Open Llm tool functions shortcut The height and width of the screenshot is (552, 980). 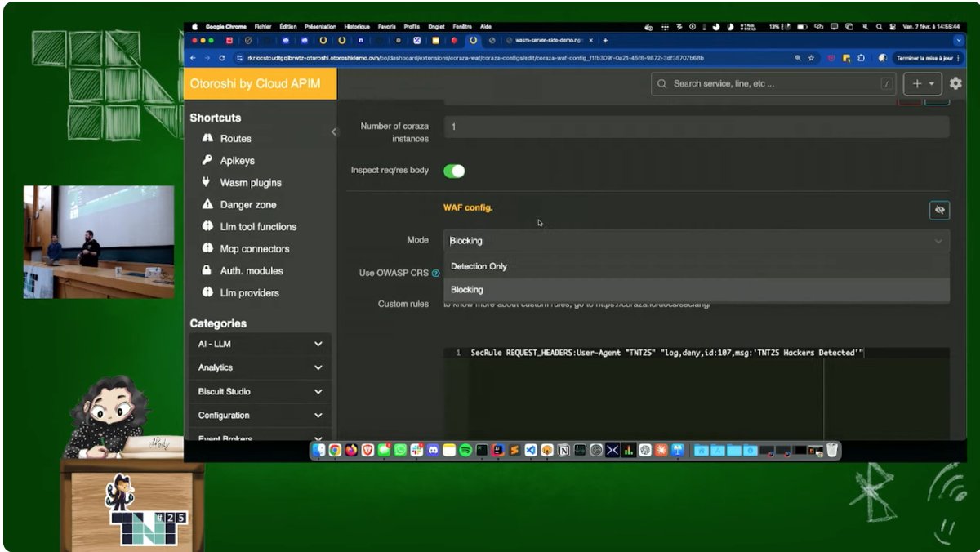click(x=248, y=227)
